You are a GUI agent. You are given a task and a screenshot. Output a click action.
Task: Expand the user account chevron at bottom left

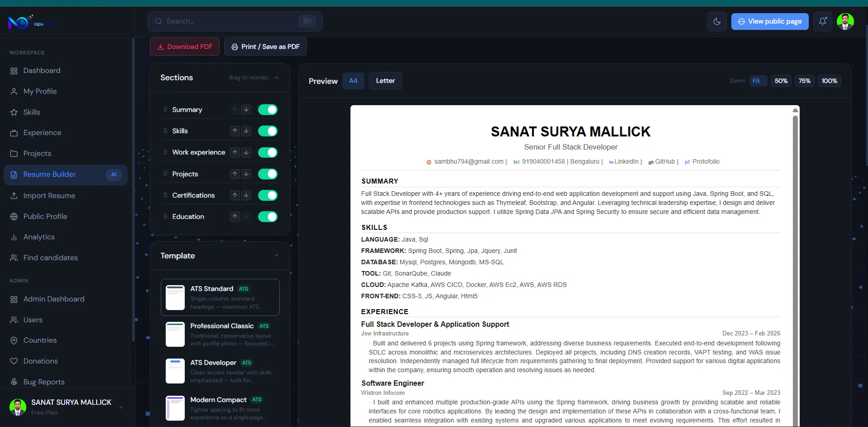click(121, 407)
